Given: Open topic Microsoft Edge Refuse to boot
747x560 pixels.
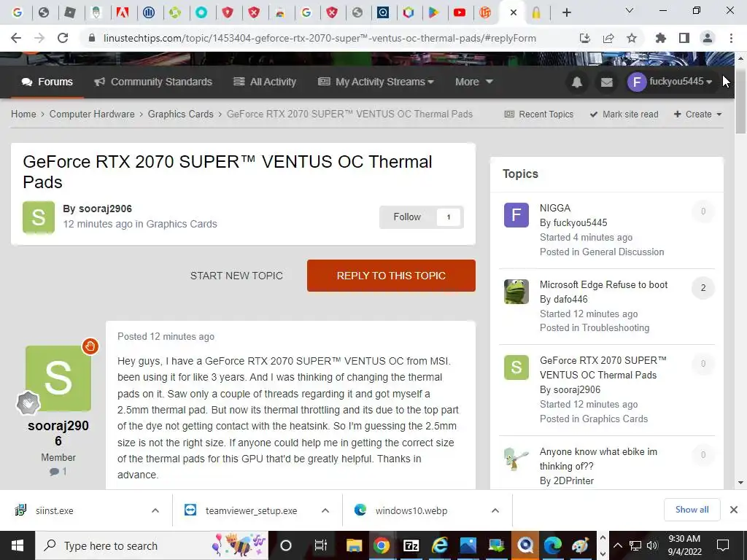Looking at the screenshot, I should (603, 285).
